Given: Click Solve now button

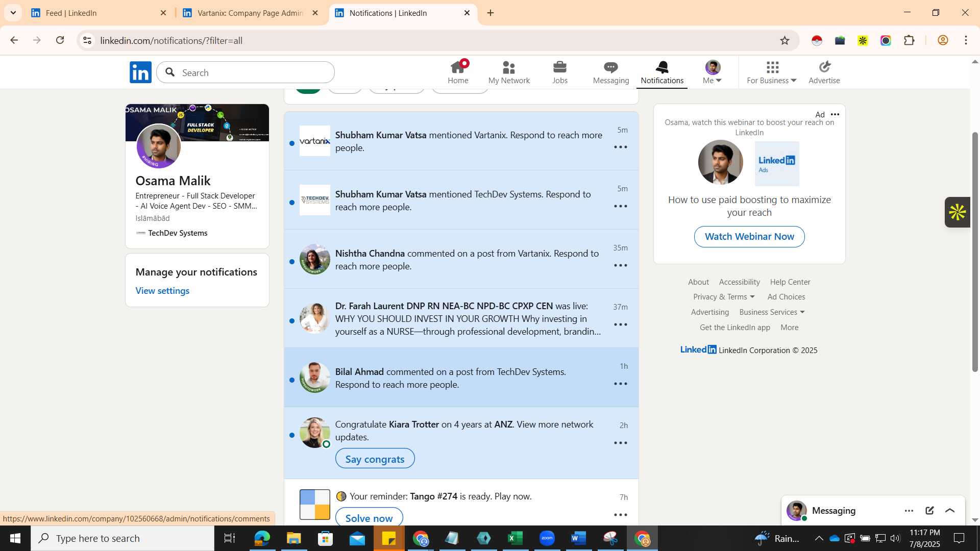Looking at the screenshot, I should click(369, 517).
